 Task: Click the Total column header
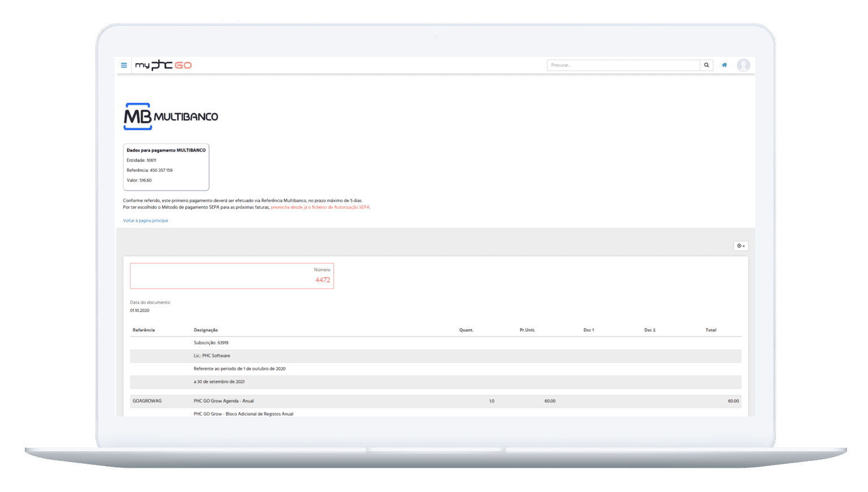pyautogui.click(x=711, y=330)
